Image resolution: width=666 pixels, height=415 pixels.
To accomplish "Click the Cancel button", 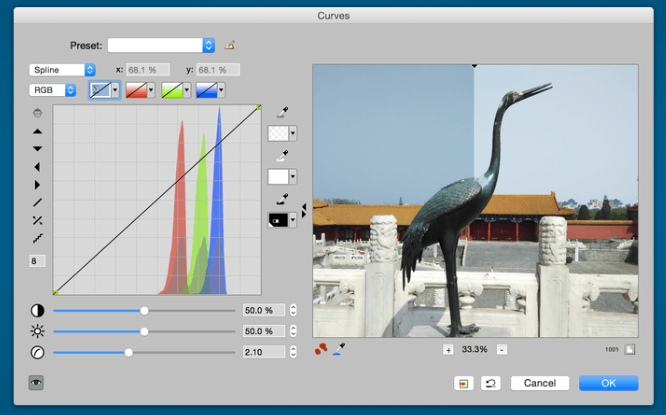I will [x=539, y=383].
